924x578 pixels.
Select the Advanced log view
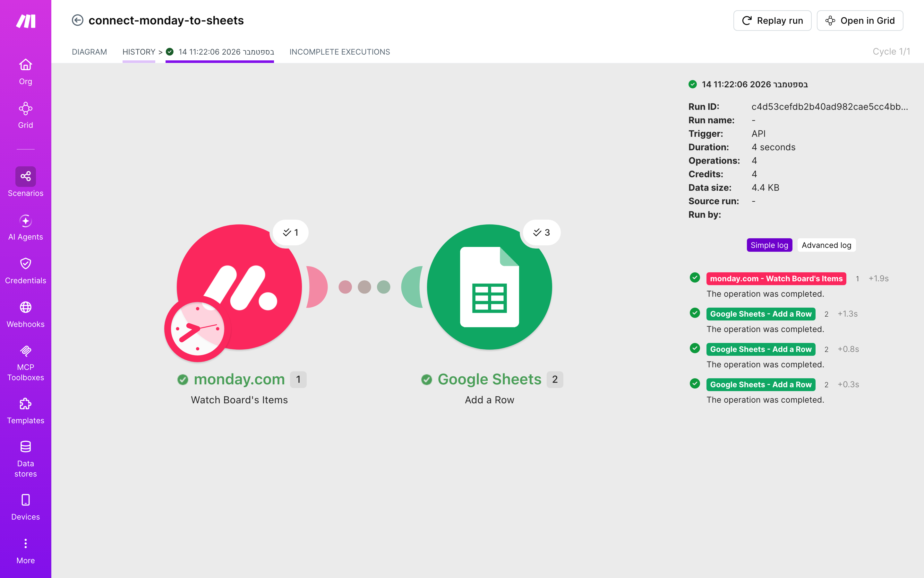[x=826, y=245]
